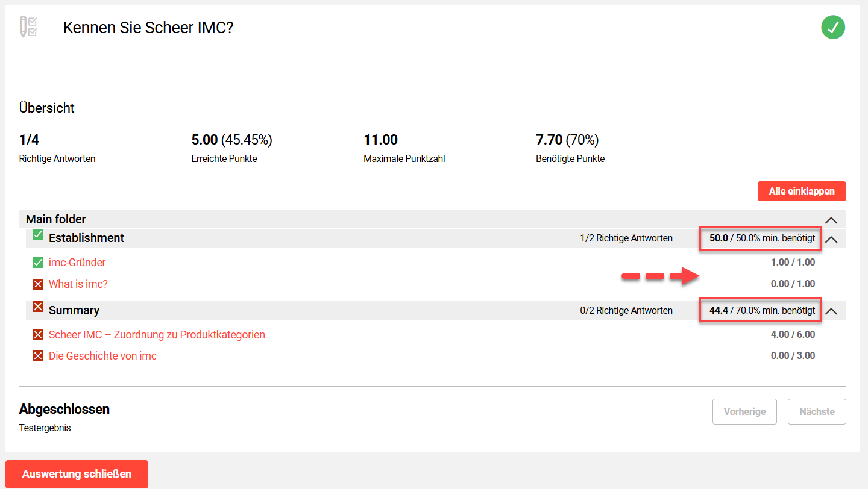The height and width of the screenshot is (489, 868).
Task: Click red X icon beside Scheer IMC Zuordnung
Action: [x=38, y=335]
